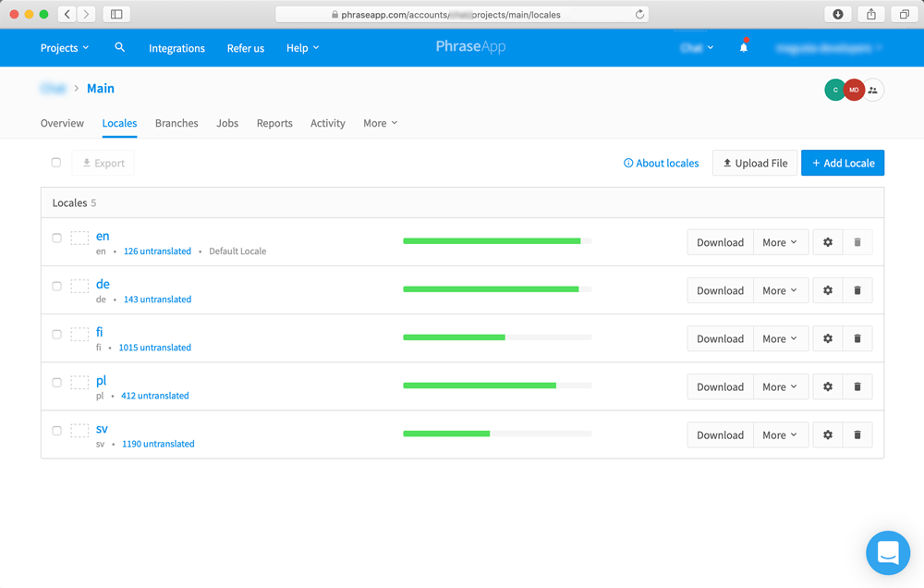Open settings gear for pl locale

click(828, 386)
